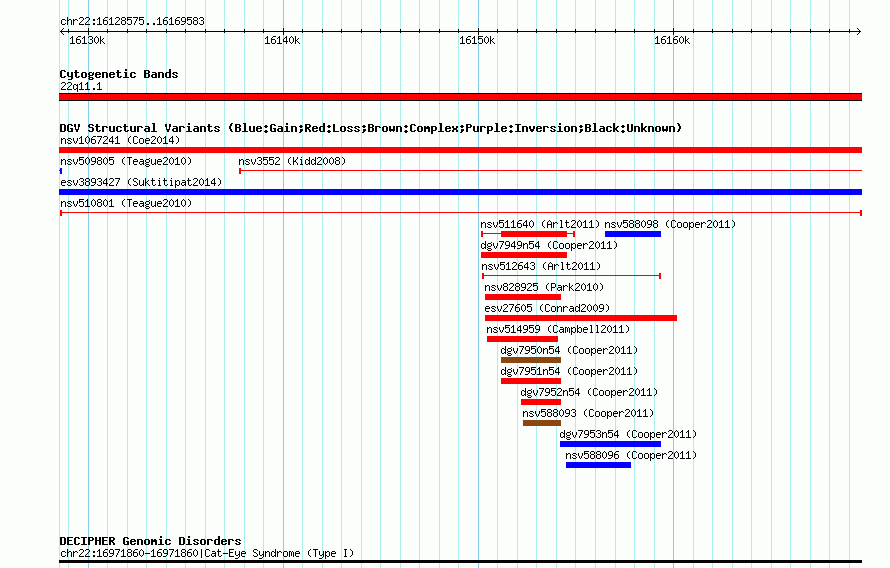
Task: Open the nsv514959 (Campbell2011) label
Action: point(558,329)
